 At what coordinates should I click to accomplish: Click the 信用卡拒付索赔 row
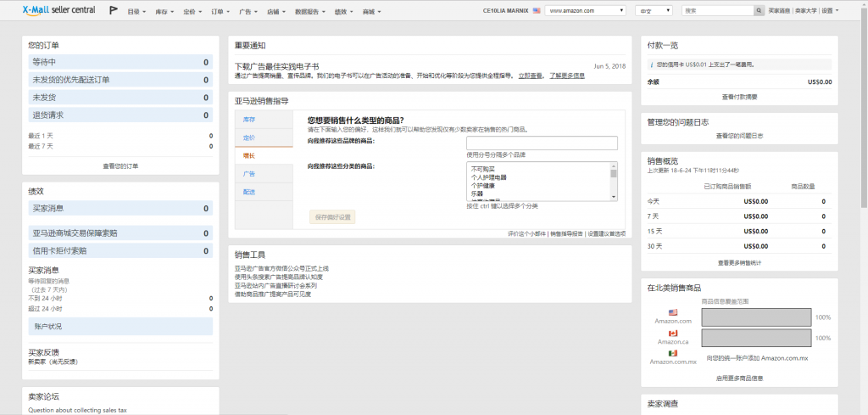pos(120,251)
